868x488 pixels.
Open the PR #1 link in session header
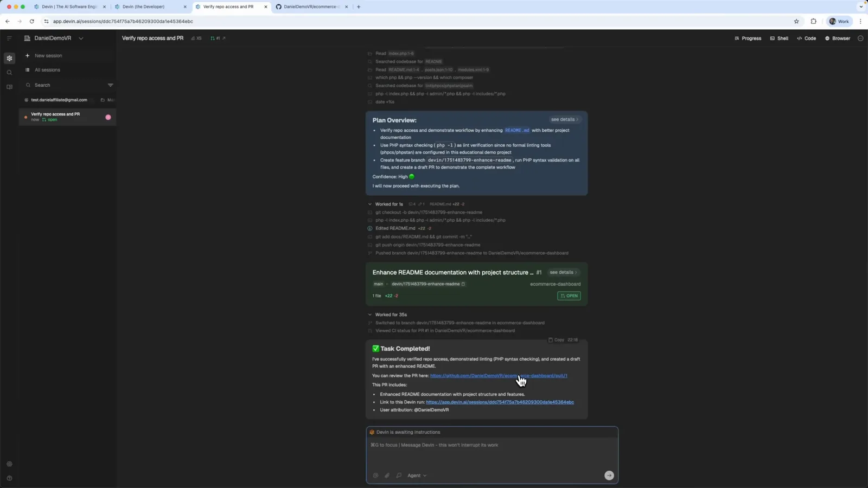(x=218, y=38)
